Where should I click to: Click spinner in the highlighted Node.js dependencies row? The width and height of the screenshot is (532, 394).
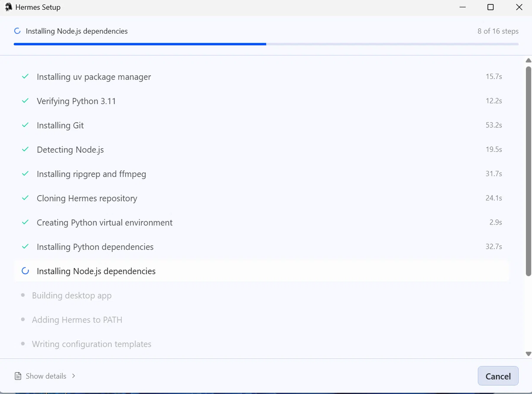coord(25,271)
